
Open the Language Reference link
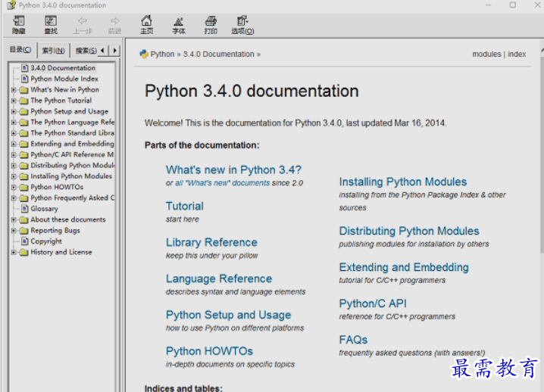[x=219, y=278]
